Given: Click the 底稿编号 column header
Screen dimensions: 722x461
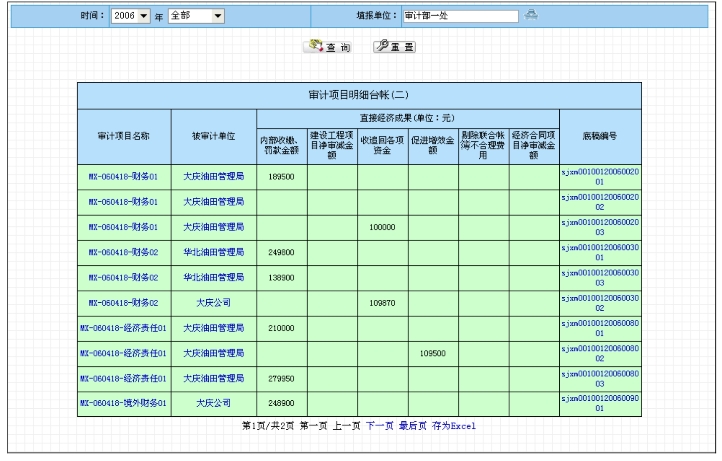Looking at the screenshot, I should click(599, 136).
